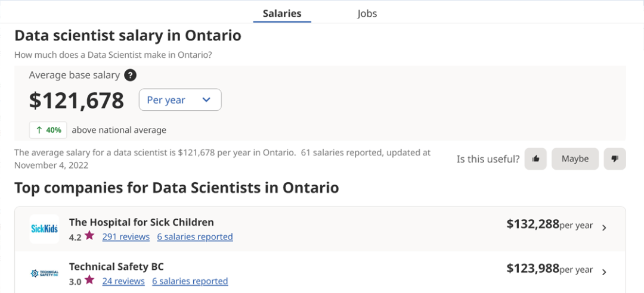Open SickKids 6 salaries reported link
The image size is (644, 293).
(195, 236)
